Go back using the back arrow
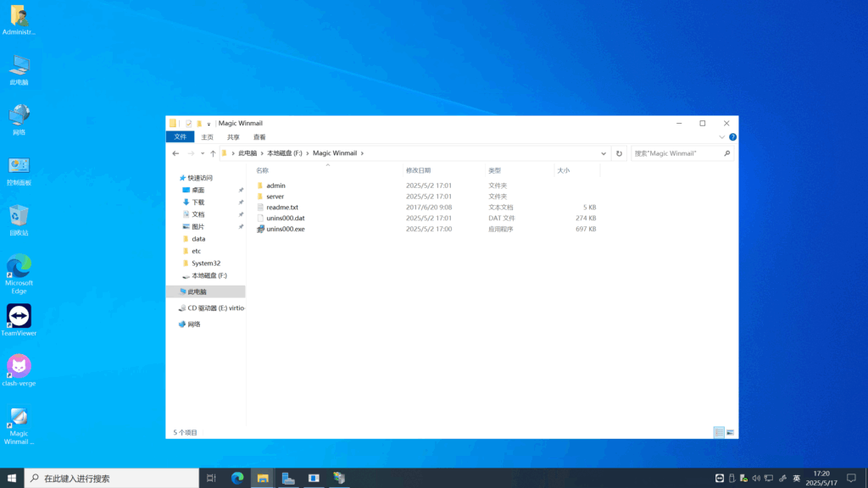The image size is (868, 488). [x=175, y=153]
